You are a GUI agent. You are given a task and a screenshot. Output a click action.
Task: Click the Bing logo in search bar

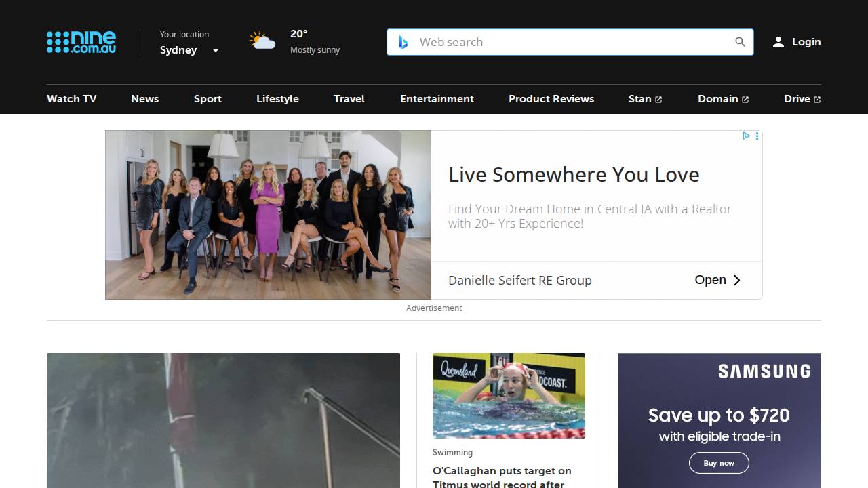403,42
